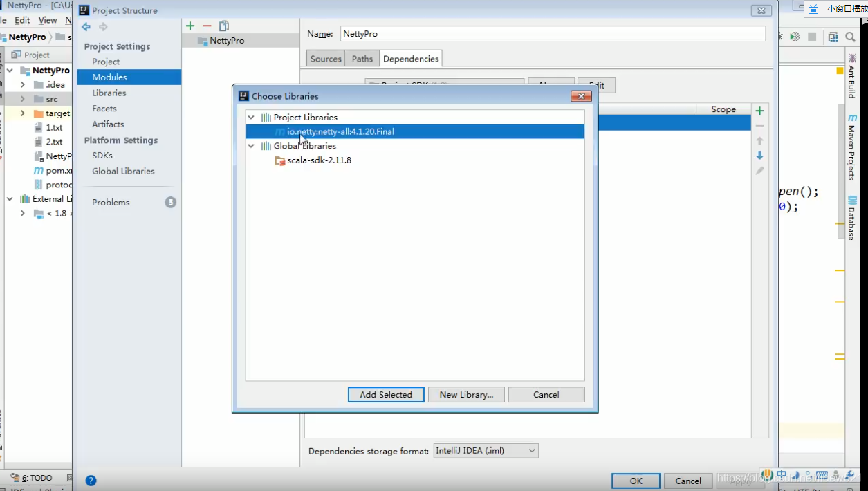Expand the .idea folder
868x491 pixels.
pos(23,84)
